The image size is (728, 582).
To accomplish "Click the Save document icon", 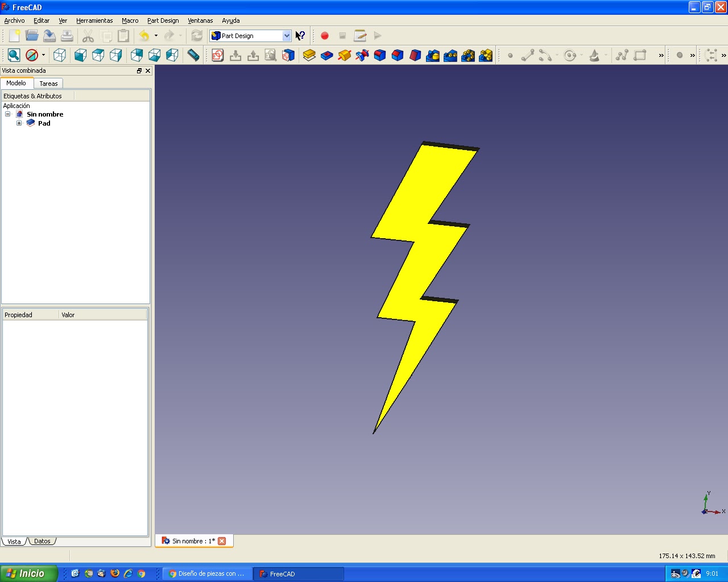I will click(x=49, y=36).
